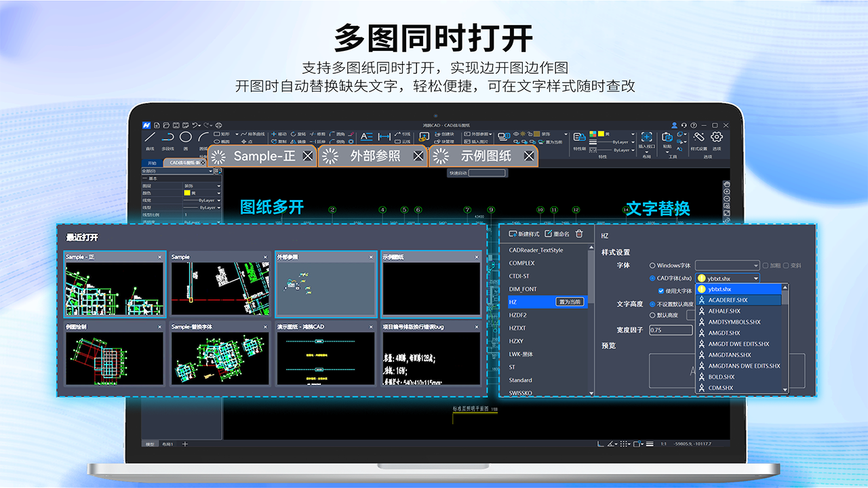Enable the 加粗 bold checkbox
868x488 pixels.
coord(766,266)
